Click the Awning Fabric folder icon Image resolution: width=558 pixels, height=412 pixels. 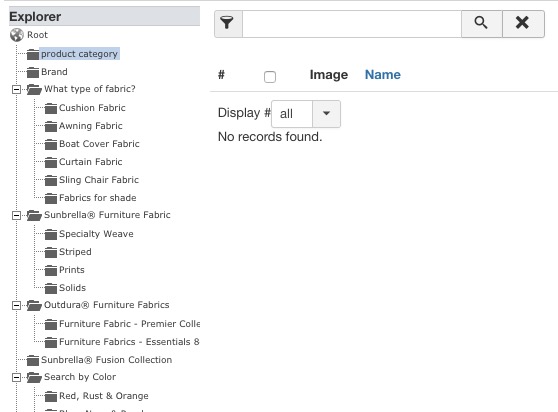click(51, 126)
